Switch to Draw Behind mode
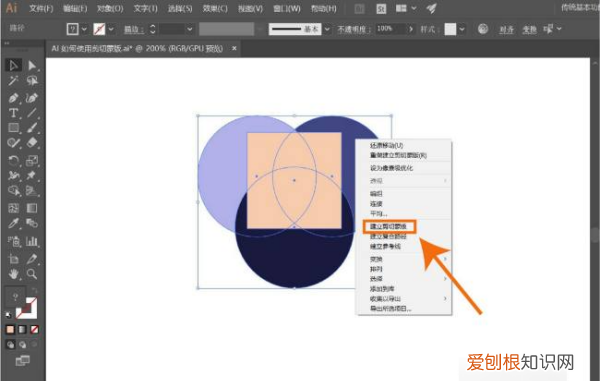This screenshot has height=381, width=600. (x=23, y=345)
